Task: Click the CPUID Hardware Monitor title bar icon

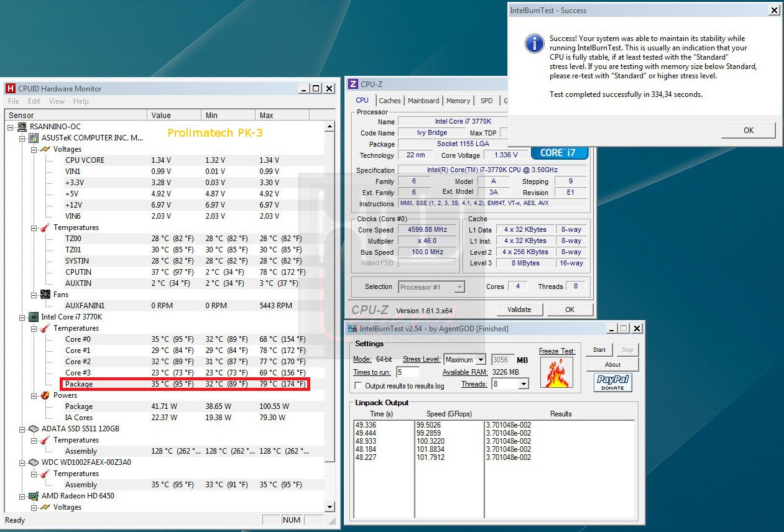Action: (11, 88)
